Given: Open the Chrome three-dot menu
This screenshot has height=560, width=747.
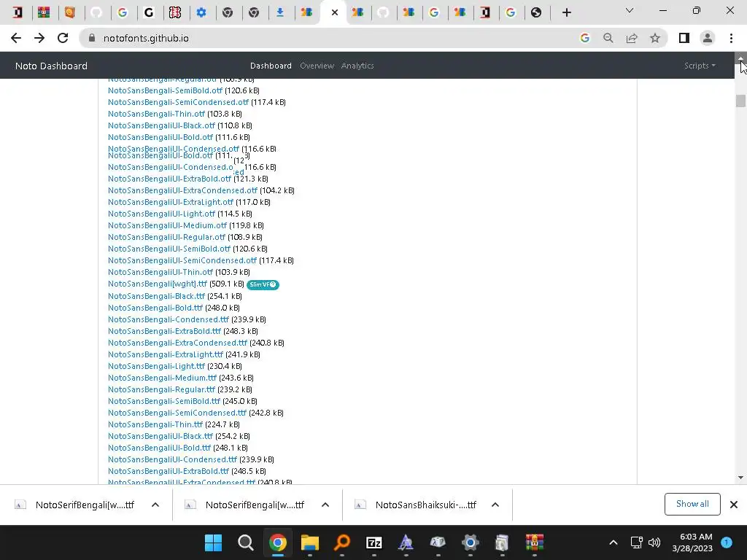Looking at the screenshot, I should 731,38.
